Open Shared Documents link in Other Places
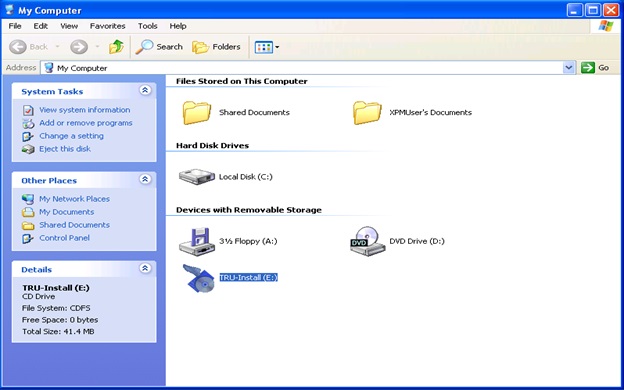Screen dimensions: 624x390 [x=74, y=225]
